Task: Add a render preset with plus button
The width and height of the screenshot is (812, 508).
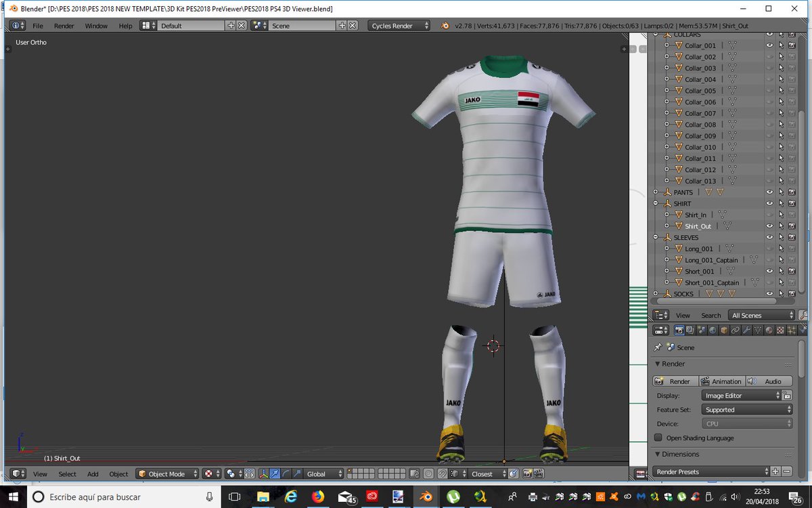Action: 775,471
